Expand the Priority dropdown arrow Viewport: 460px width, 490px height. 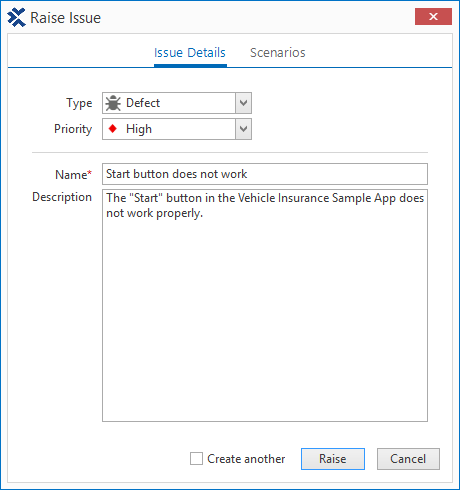coord(243,129)
